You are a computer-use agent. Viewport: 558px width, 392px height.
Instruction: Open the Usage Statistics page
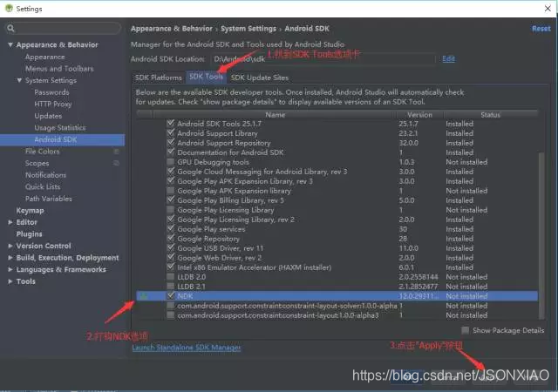pyautogui.click(x=60, y=128)
